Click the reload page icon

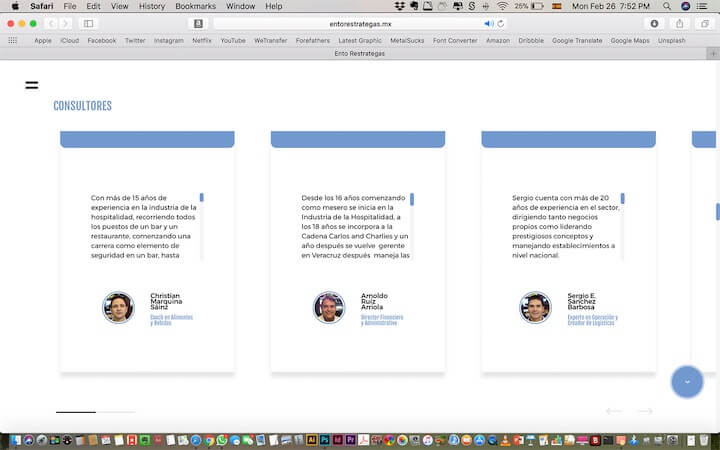501,23
